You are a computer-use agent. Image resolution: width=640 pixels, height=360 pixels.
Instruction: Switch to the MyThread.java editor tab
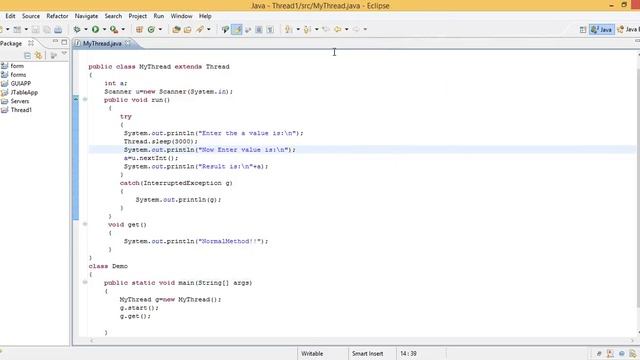point(102,43)
